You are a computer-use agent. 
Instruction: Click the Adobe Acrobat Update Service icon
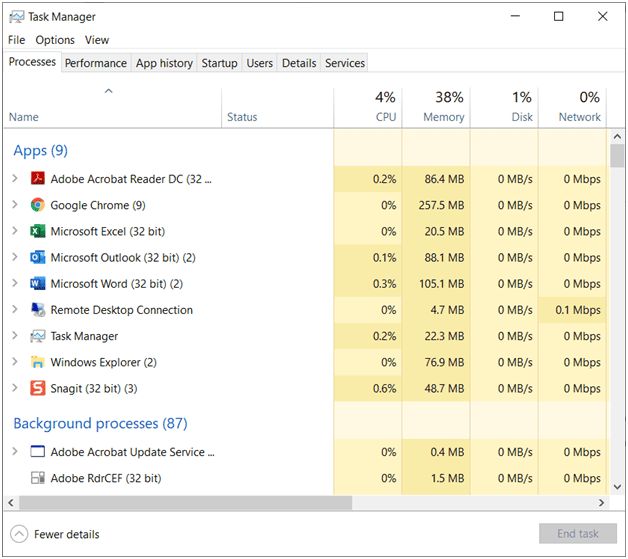(x=38, y=452)
